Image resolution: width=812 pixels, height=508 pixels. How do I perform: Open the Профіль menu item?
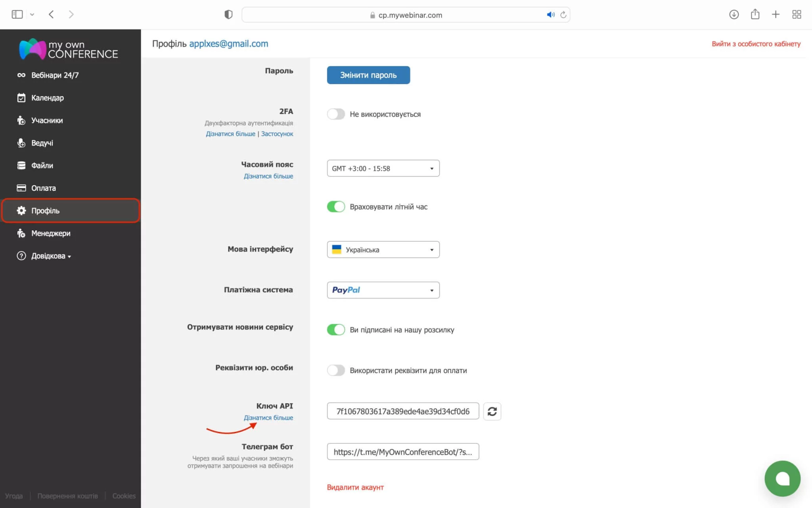[x=46, y=211]
